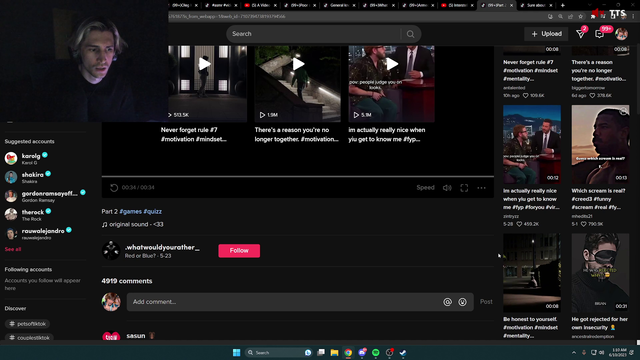Click sasun commenter username
The image size is (640, 360).
136,336
